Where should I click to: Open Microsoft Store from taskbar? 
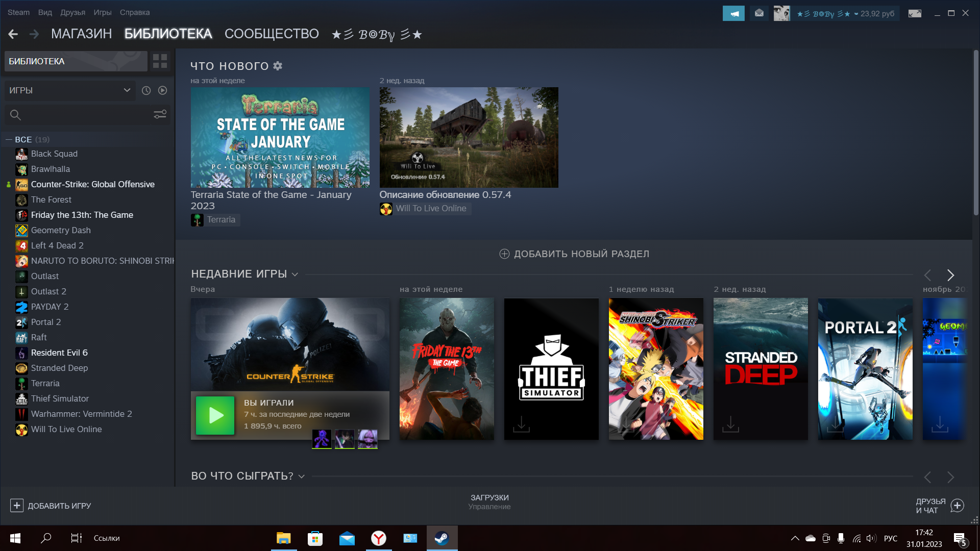coord(315,538)
